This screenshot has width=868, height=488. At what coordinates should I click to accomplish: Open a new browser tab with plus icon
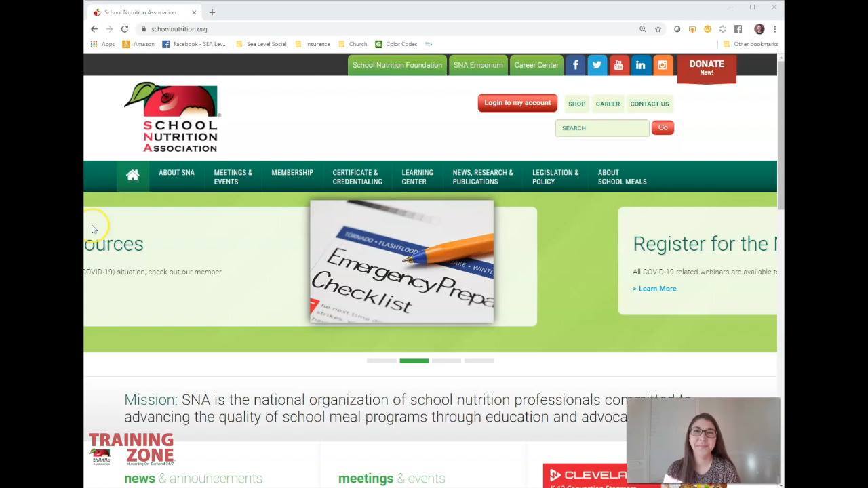coord(212,12)
